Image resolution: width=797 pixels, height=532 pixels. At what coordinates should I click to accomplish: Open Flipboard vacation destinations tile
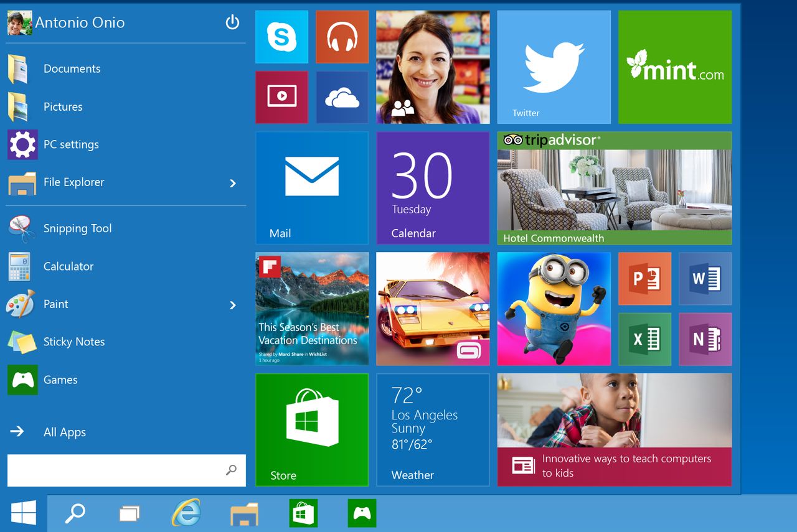[x=312, y=309]
